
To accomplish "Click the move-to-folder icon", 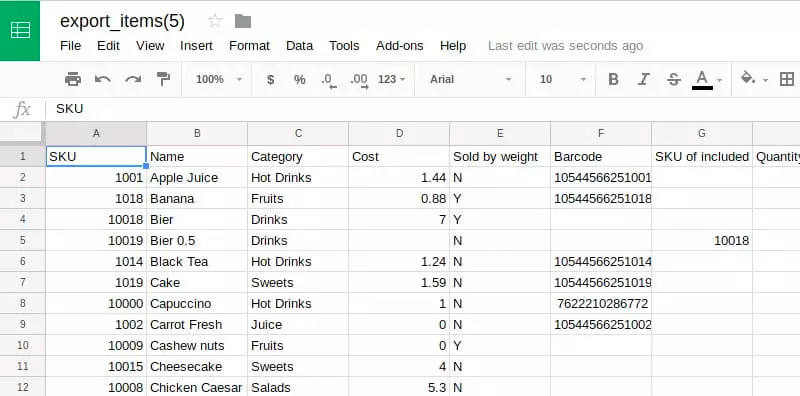I will [x=243, y=21].
